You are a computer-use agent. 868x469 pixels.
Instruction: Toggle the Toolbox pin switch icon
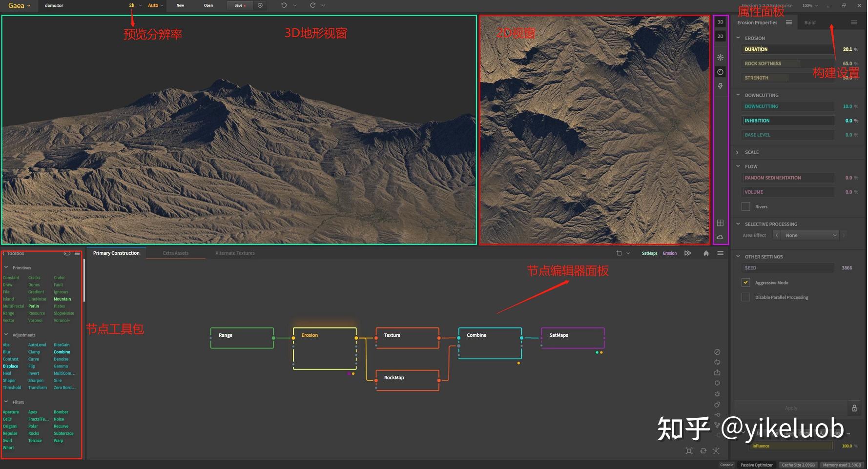point(67,253)
